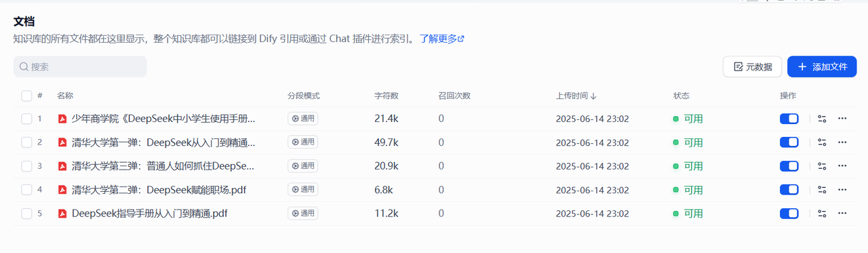Viewport: 868px width, 253px height.
Task: Open more options menu for DeepSeek指导手册 row
Action: click(x=842, y=214)
